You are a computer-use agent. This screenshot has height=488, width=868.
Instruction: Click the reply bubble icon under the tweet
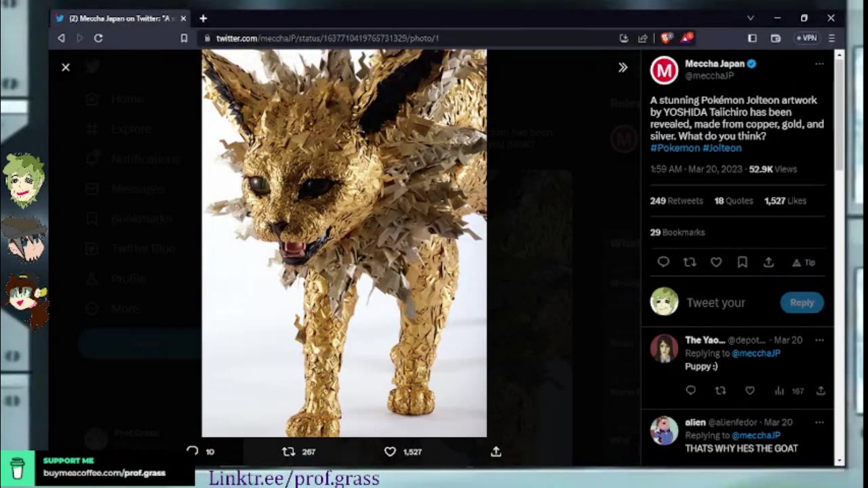663,262
